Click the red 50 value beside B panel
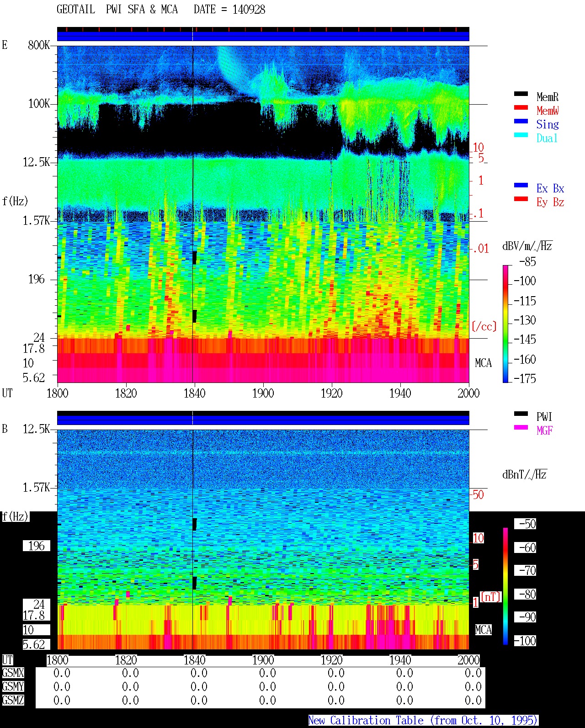This screenshot has height=728, width=585. tap(478, 494)
